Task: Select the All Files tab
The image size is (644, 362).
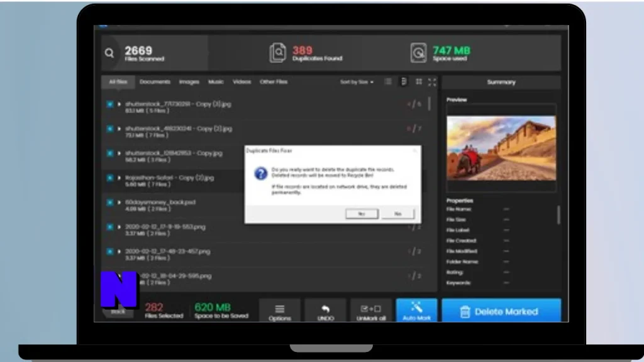Action: (x=118, y=82)
